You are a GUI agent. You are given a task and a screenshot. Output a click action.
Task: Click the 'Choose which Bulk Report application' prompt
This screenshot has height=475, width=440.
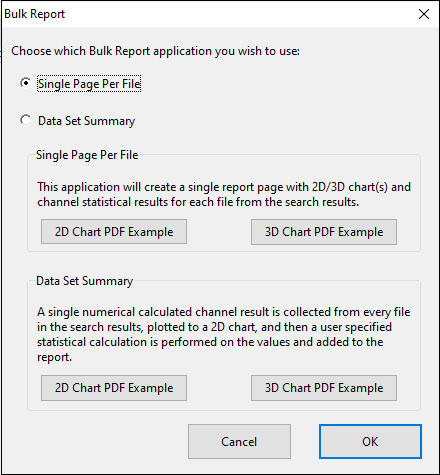tap(155, 51)
